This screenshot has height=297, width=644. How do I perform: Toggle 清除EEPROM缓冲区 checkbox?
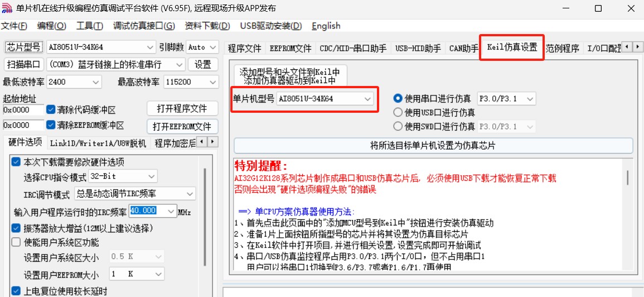(x=51, y=124)
